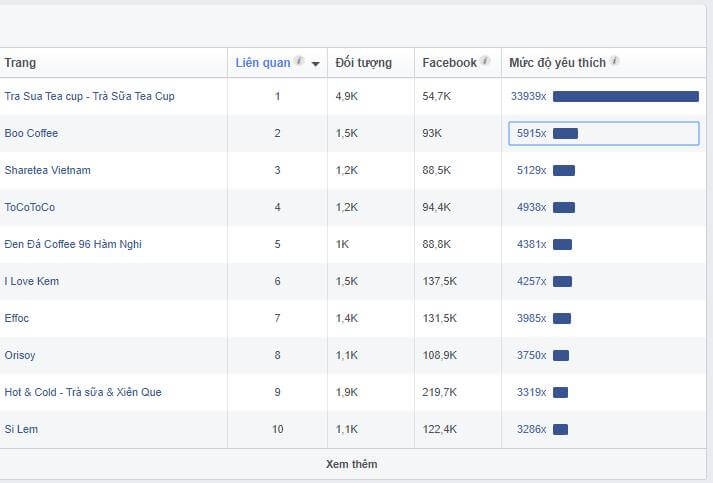Screen dimensions: 713x483
Task: Open Boo Coffee page link
Action: pos(31,133)
